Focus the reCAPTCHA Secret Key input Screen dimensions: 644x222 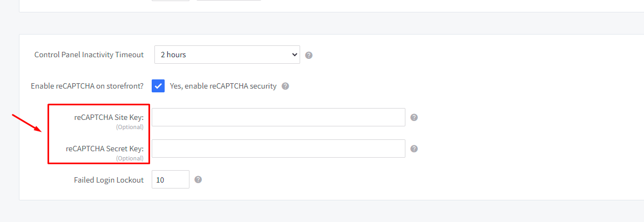[x=278, y=149]
